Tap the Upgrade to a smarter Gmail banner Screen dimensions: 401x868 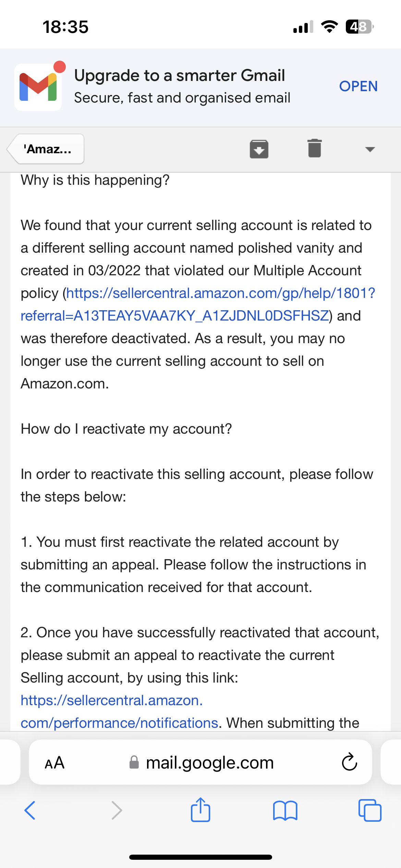coord(200,87)
